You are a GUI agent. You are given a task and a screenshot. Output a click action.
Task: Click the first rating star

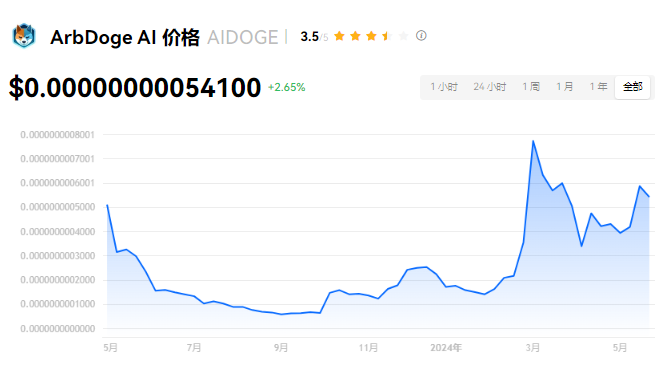click(339, 36)
